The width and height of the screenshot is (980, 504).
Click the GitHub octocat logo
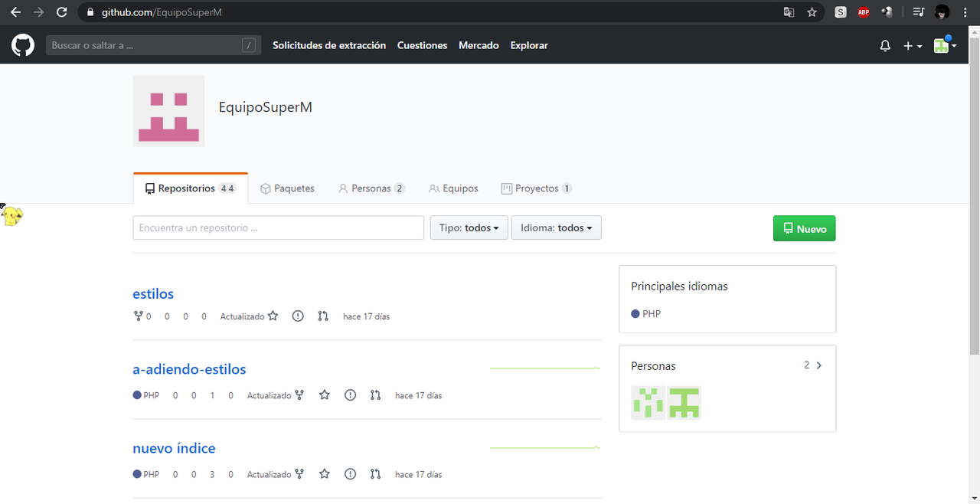point(23,45)
